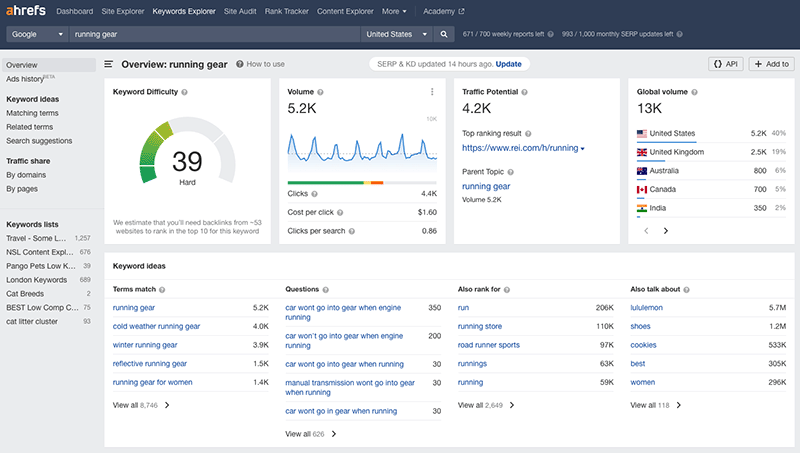The width and height of the screenshot is (800, 453).
Task: Click the search magnifier button
Action: 444,34
